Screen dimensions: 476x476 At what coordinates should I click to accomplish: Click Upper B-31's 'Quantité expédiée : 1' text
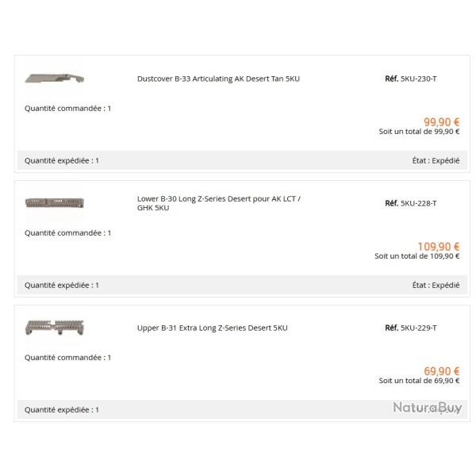[62, 409]
